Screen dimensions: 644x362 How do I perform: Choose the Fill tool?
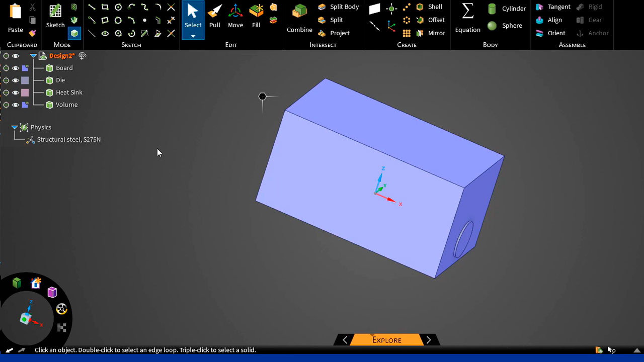(256, 16)
